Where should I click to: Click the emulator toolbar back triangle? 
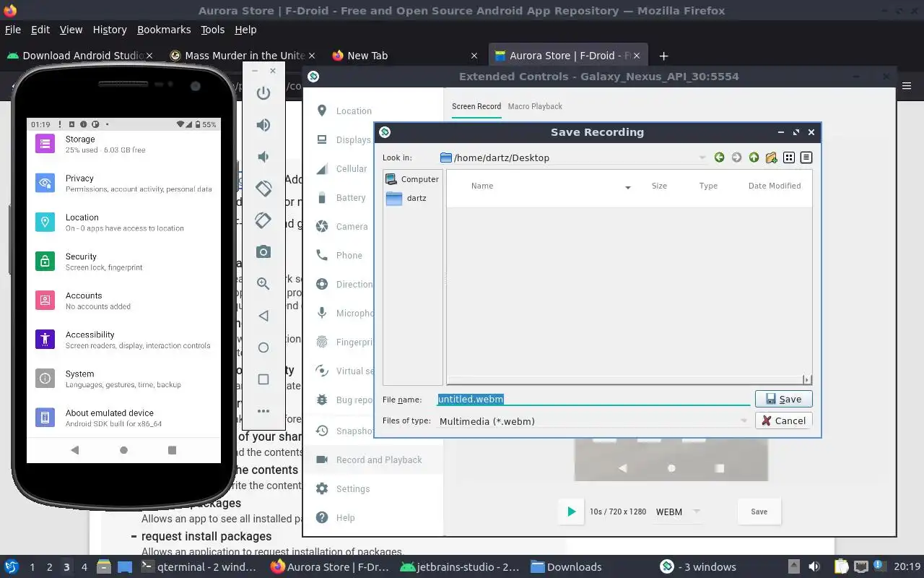click(x=263, y=316)
